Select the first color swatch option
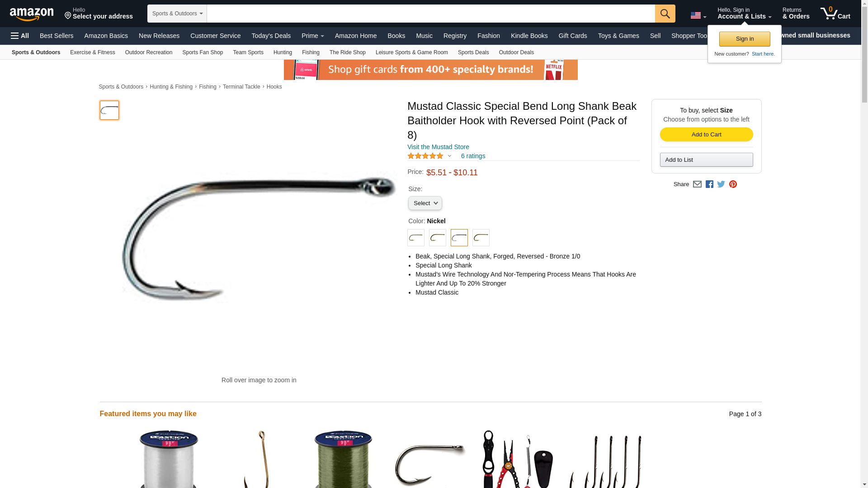The image size is (868, 488). click(416, 238)
